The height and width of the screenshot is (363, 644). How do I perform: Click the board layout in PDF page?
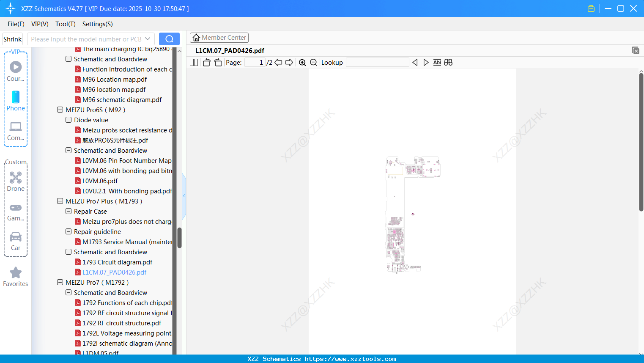point(413,214)
